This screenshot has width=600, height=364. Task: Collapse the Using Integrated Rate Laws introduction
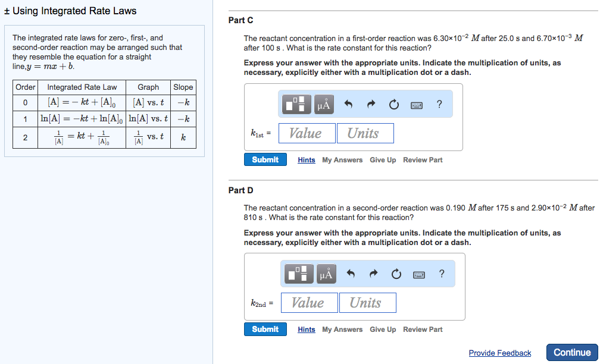coord(7,10)
